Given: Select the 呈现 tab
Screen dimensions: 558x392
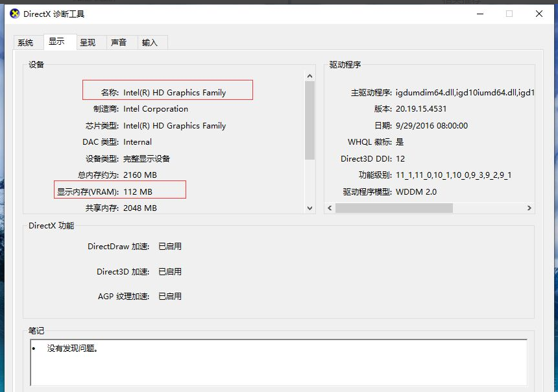Looking at the screenshot, I should [x=90, y=42].
